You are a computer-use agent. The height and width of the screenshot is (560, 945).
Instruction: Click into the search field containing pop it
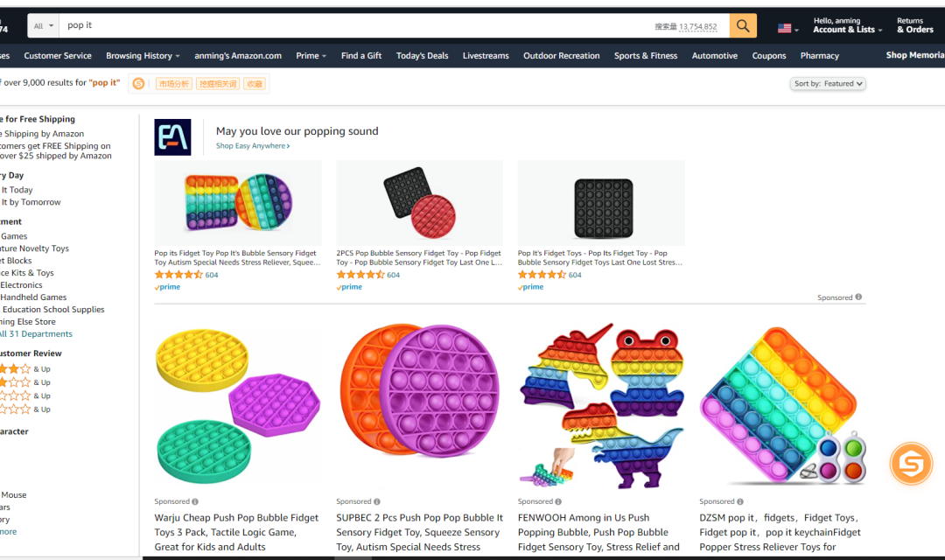(x=355, y=26)
